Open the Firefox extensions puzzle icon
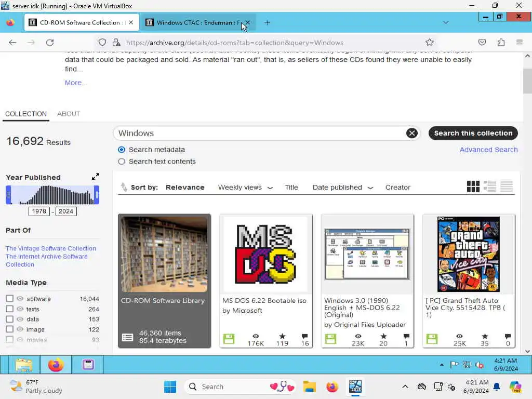Viewport: 532px width, 399px height. coord(501,43)
